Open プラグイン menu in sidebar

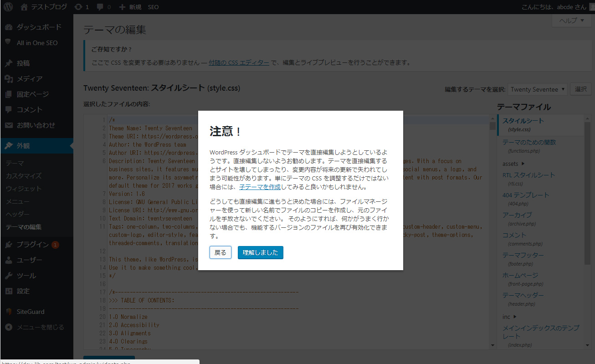tap(32, 245)
